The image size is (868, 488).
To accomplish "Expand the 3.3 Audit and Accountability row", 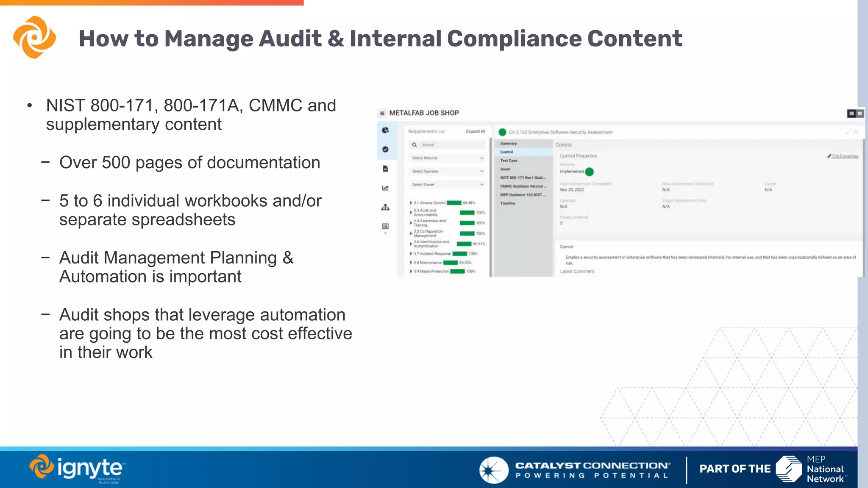I will (x=411, y=213).
